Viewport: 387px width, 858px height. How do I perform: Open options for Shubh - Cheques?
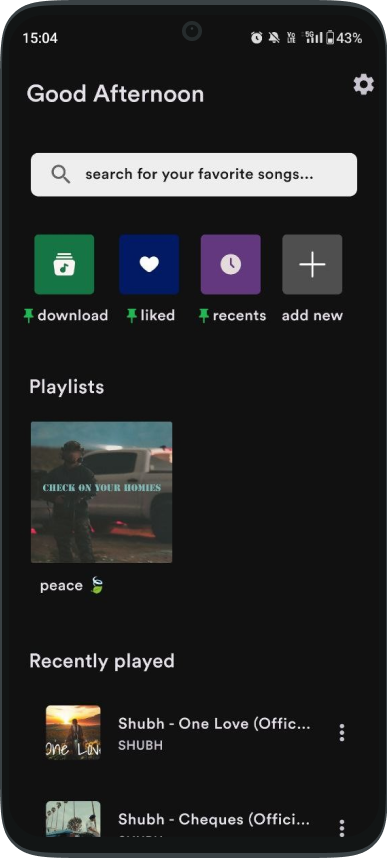click(342, 828)
